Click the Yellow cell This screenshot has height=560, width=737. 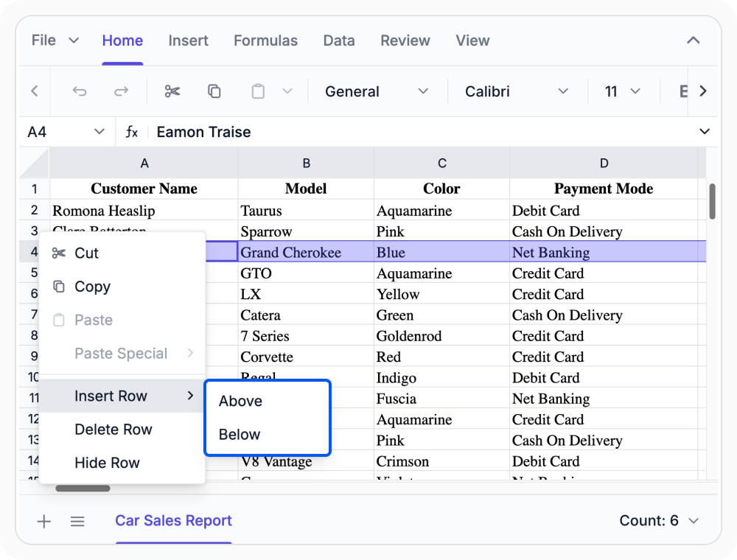click(441, 293)
